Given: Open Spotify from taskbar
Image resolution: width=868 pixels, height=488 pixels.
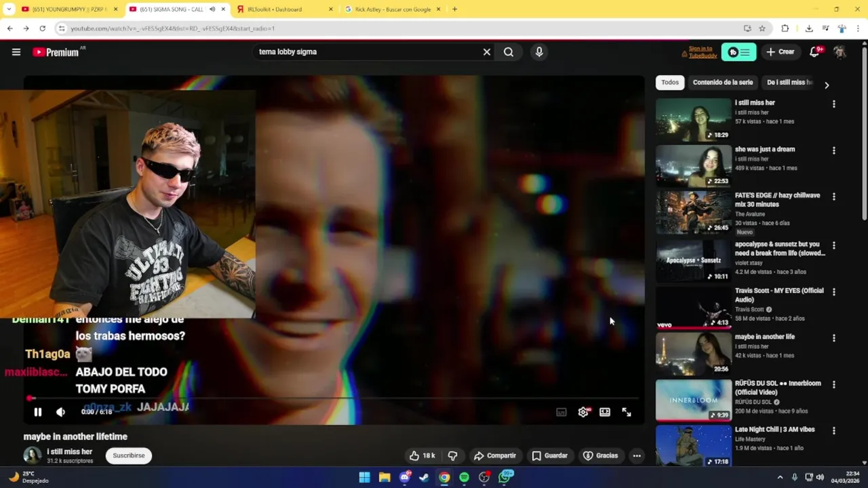Looking at the screenshot, I should pyautogui.click(x=464, y=477).
